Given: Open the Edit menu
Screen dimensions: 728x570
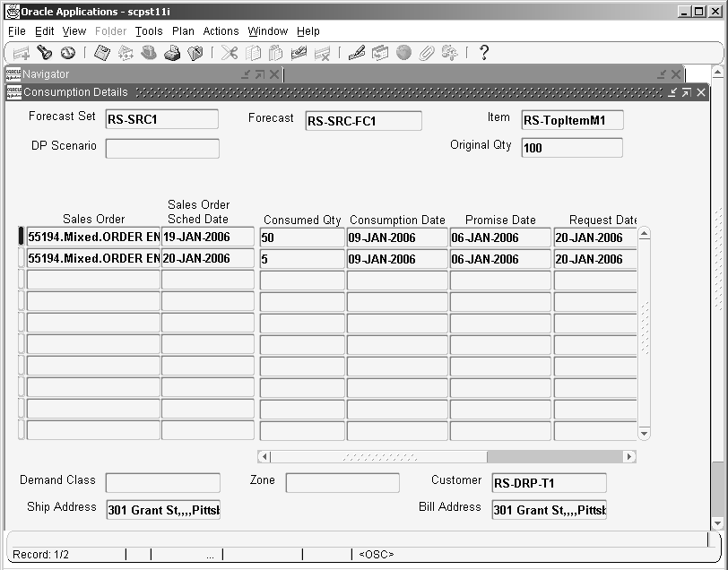Looking at the screenshot, I should point(45,31).
